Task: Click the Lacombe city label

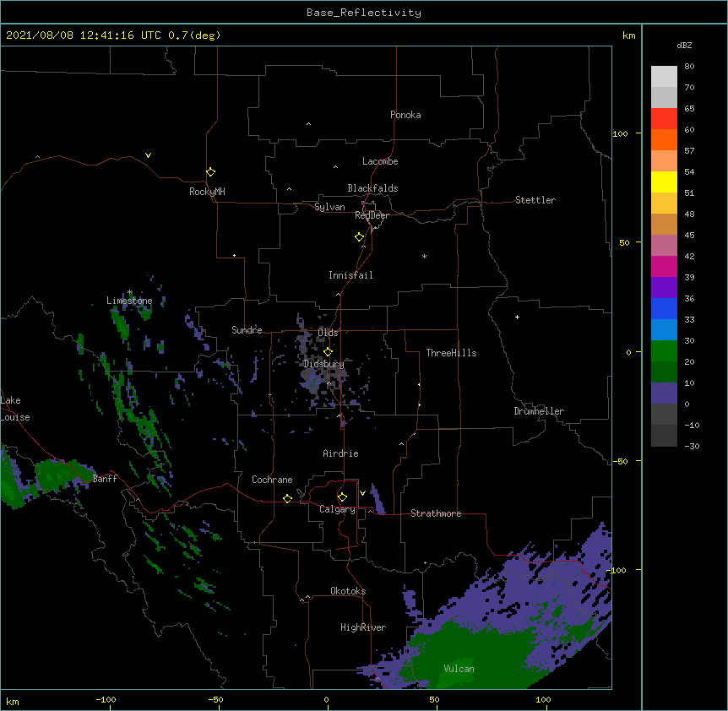Action: click(380, 161)
